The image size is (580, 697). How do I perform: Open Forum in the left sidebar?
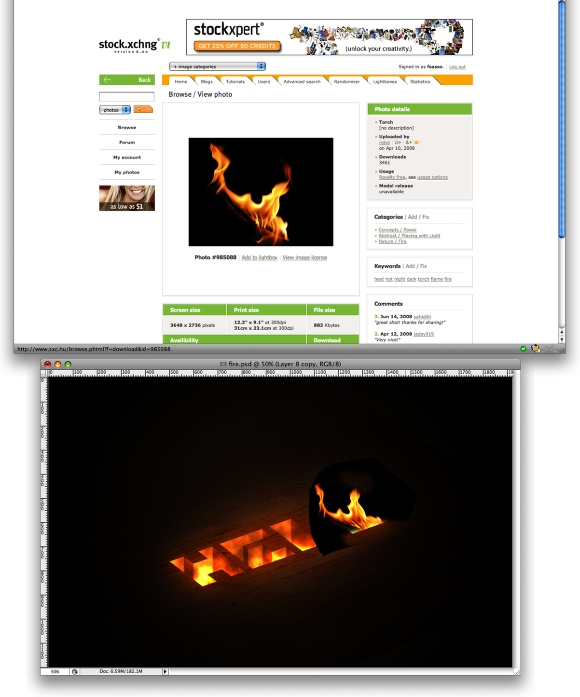pyautogui.click(x=127, y=142)
